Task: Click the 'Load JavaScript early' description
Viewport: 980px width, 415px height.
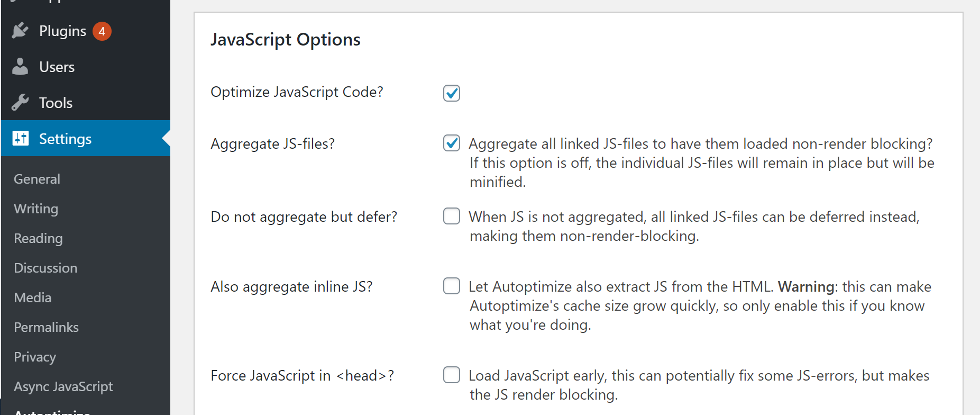Action: 699,385
